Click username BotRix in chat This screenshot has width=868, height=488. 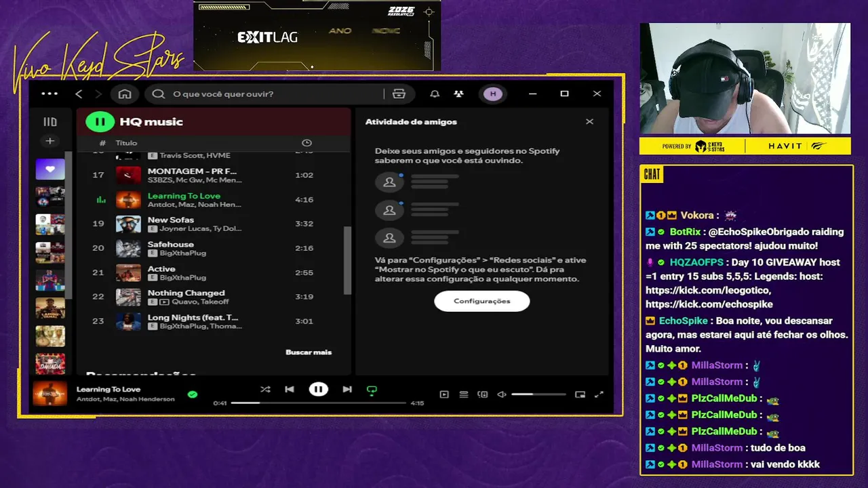pyautogui.click(x=685, y=232)
